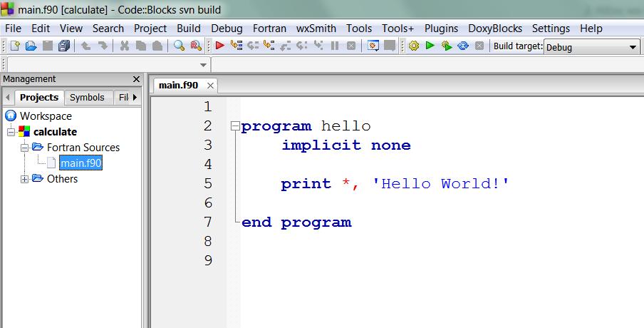Open the View menu
The height and width of the screenshot is (328, 644).
(x=71, y=29)
